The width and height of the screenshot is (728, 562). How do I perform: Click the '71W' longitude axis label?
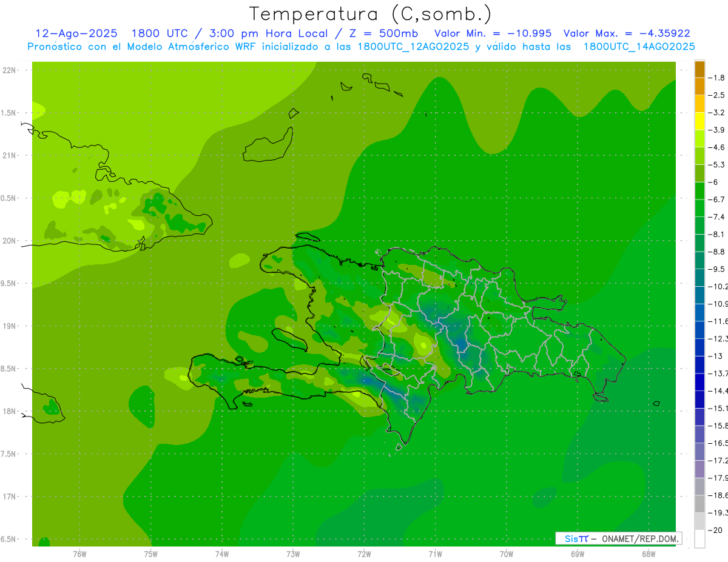(435, 554)
